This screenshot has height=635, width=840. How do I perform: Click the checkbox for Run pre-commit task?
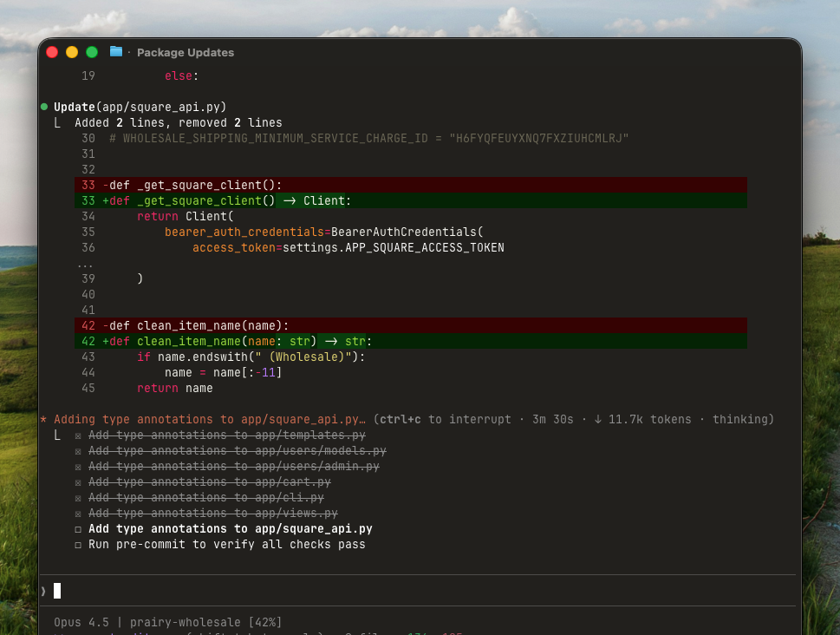coord(78,545)
